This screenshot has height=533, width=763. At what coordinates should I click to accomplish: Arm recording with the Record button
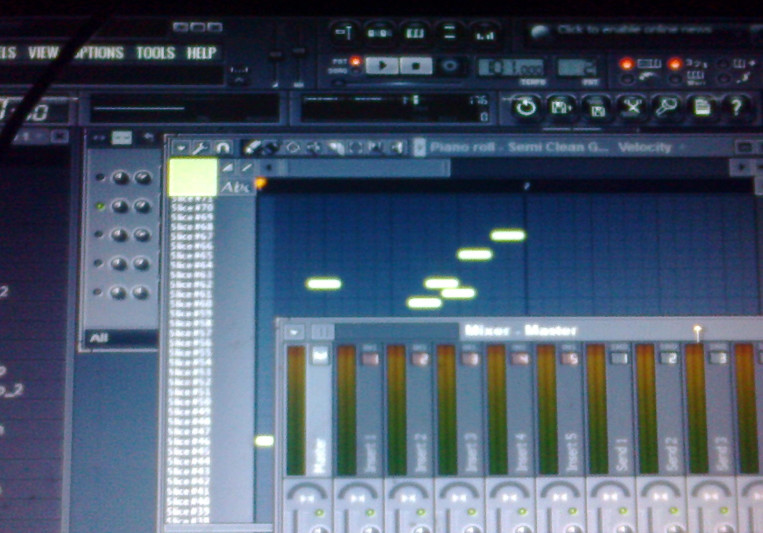pyautogui.click(x=449, y=65)
